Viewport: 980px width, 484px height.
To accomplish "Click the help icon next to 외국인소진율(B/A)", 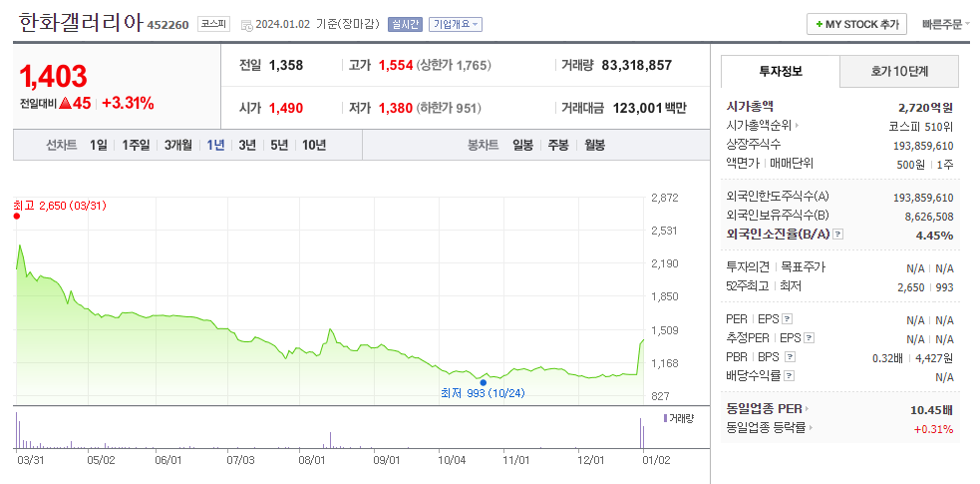I will [838, 235].
